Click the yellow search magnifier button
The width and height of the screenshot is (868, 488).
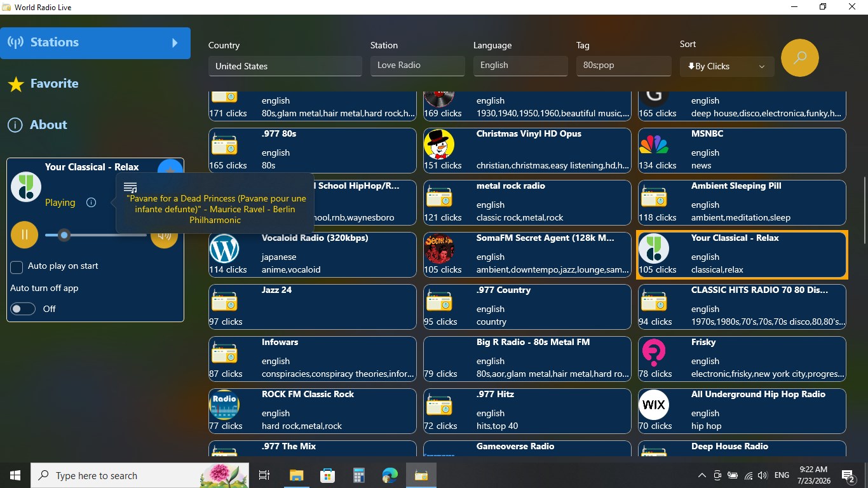[x=799, y=58]
